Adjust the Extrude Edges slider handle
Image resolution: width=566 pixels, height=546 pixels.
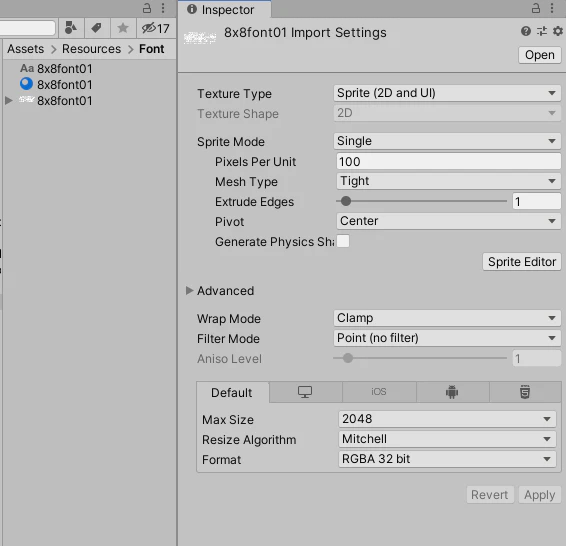346,201
